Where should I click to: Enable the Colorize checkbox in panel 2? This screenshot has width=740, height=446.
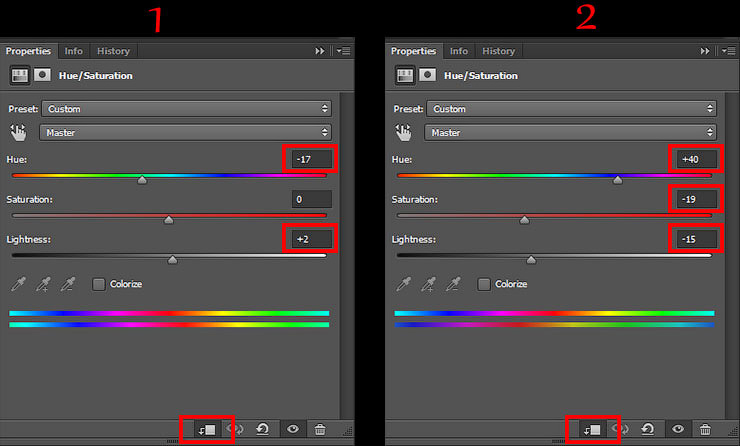pos(484,284)
